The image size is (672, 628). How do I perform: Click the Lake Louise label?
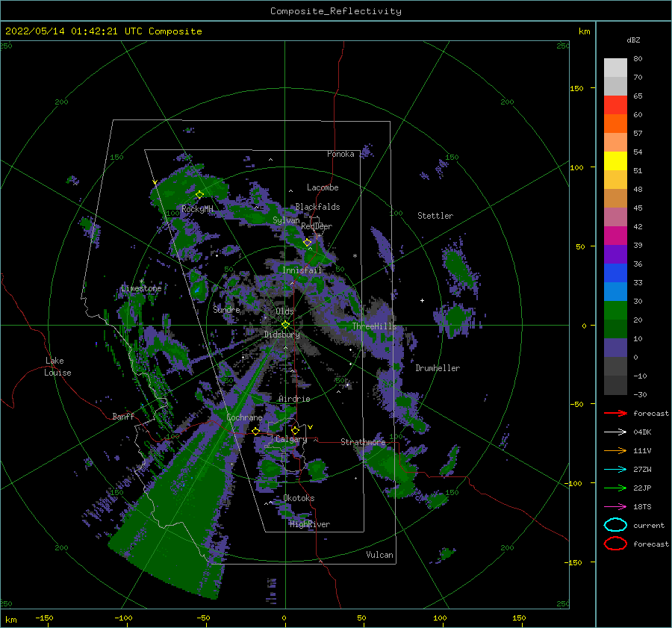pos(57,367)
